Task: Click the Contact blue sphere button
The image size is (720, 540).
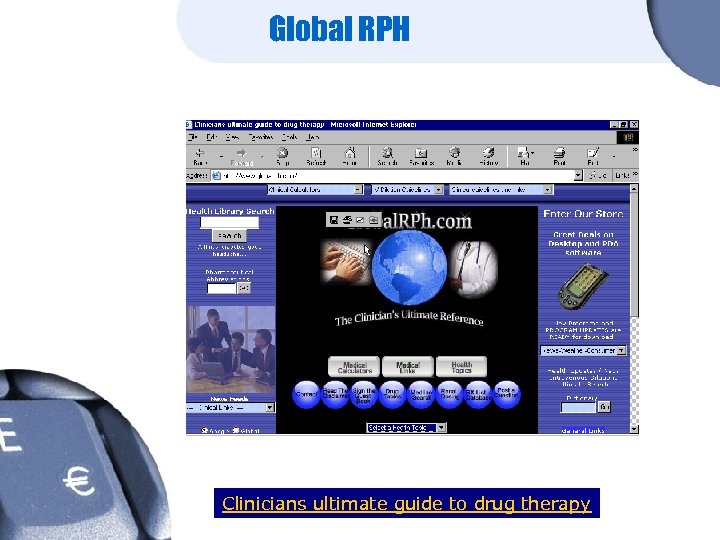Action: [306, 394]
